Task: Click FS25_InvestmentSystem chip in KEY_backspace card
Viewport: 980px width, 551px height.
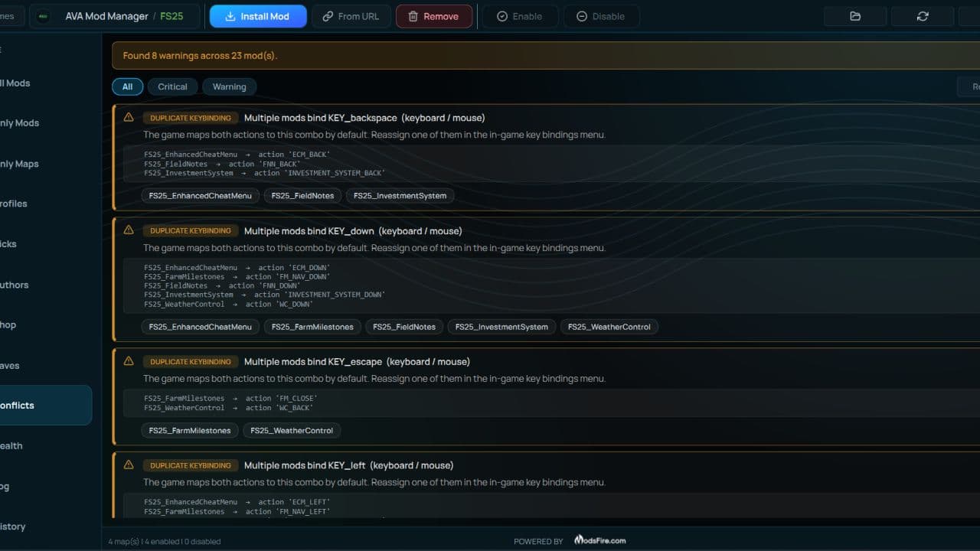Action: pyautogui.click(x=400, y=195)
